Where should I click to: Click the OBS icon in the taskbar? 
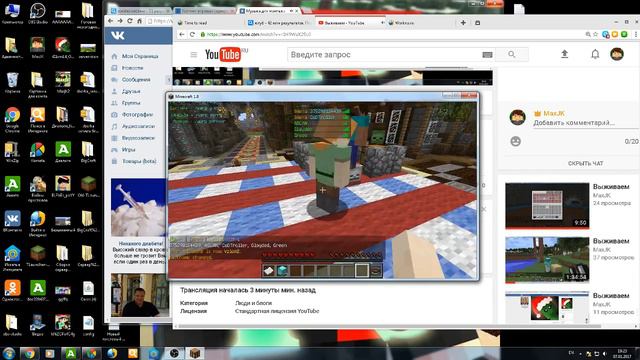(x=174, y=353)
